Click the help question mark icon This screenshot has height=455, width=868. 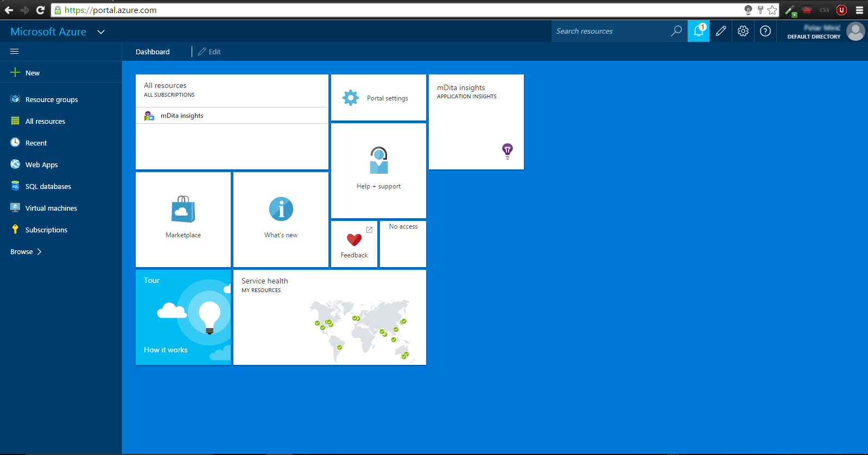tap(765, 31)
